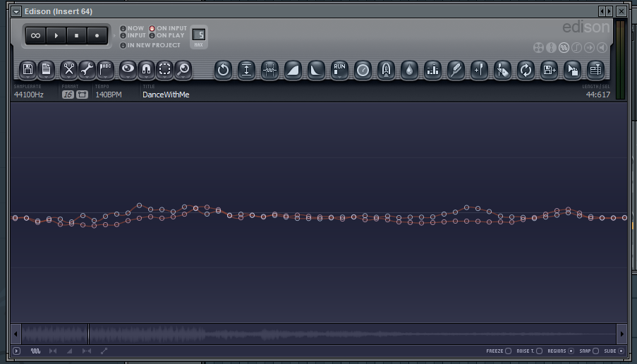637x364 pixels.
Task: Open the scissors Edit tools icon
Action: [68, 70]
